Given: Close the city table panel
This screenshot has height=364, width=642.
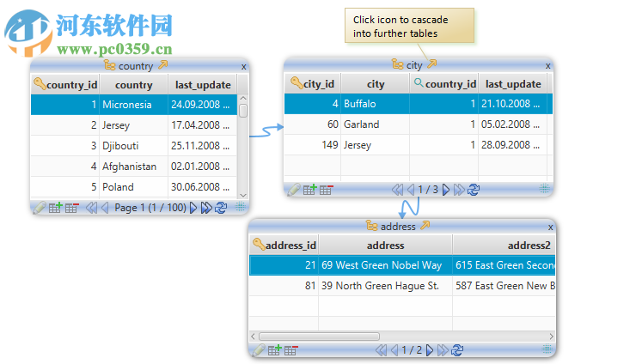Looking at the screenshot, I should [x=547, y=66].
